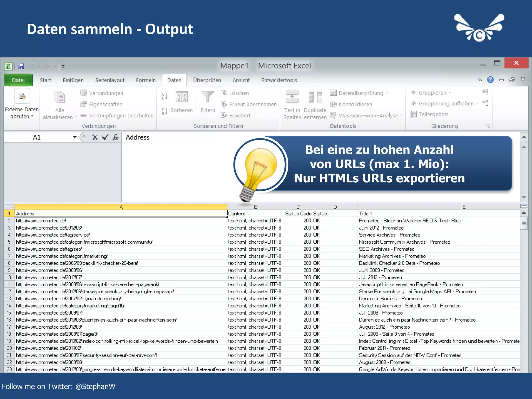The height and width of the screenshot is (399, 532).
Task: Expand the Gruppierung aufheben dropdown arrow
Action: coord(477,104)
